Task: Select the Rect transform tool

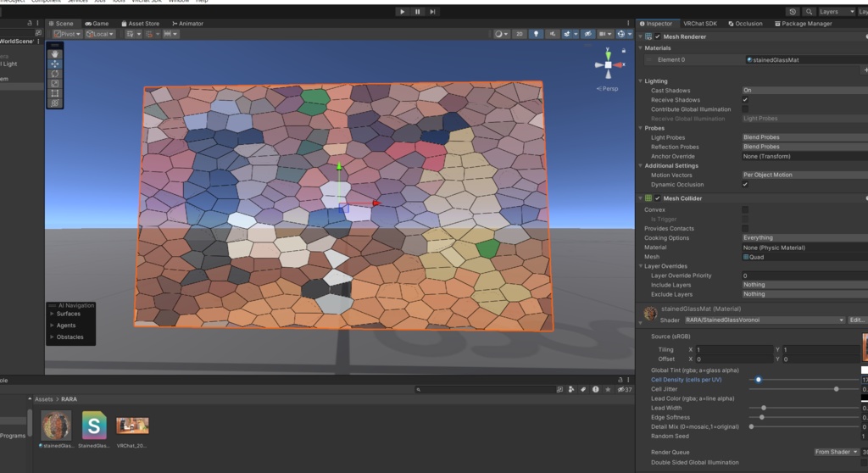Action: (x=55, y=93)
